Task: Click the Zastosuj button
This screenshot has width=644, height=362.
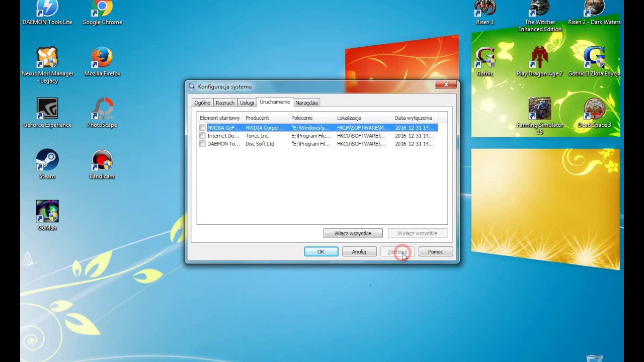Action: point(397,251)
